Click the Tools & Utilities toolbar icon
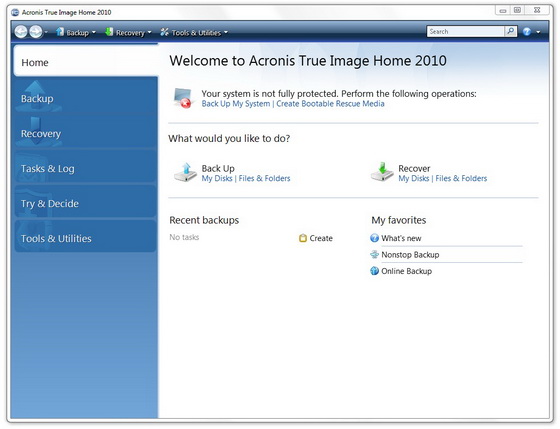This screenshot has height=429, width=560. (x=164, y=32)
